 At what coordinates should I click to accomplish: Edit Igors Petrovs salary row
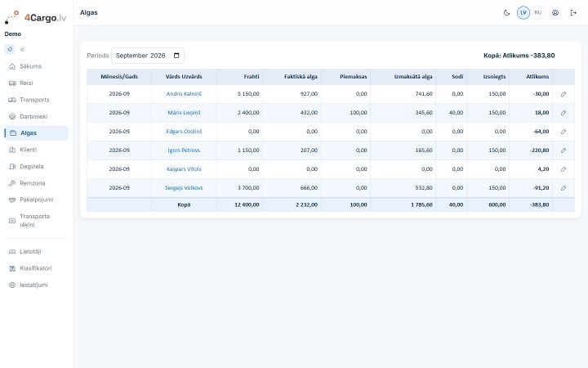pos(563,150)
